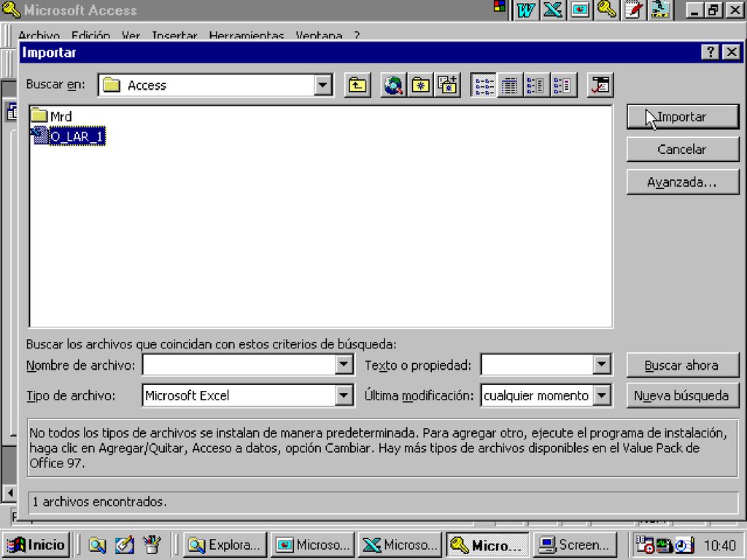Open the Ver menu
747x560 pixels.
click(131, 35)
